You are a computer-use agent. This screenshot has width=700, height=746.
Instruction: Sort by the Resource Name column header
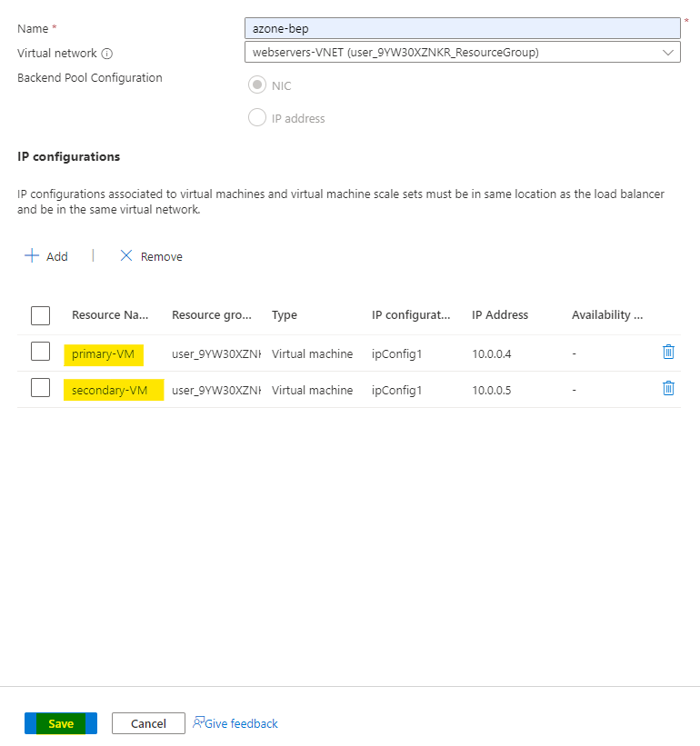109,315
